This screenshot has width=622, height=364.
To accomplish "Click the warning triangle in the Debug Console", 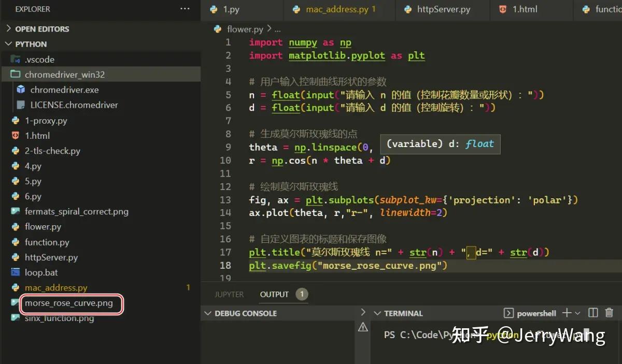I will [363, 327].
